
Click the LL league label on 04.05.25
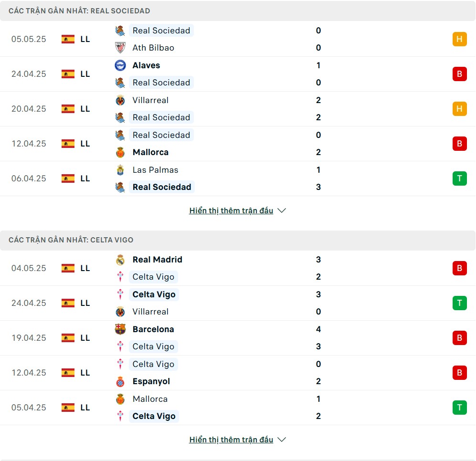pos(85,268)
